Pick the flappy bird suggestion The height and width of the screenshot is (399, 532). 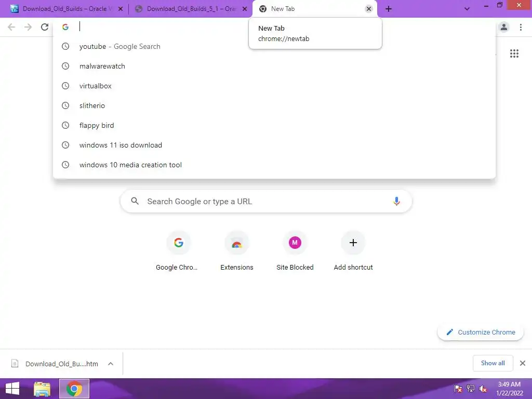274,125
